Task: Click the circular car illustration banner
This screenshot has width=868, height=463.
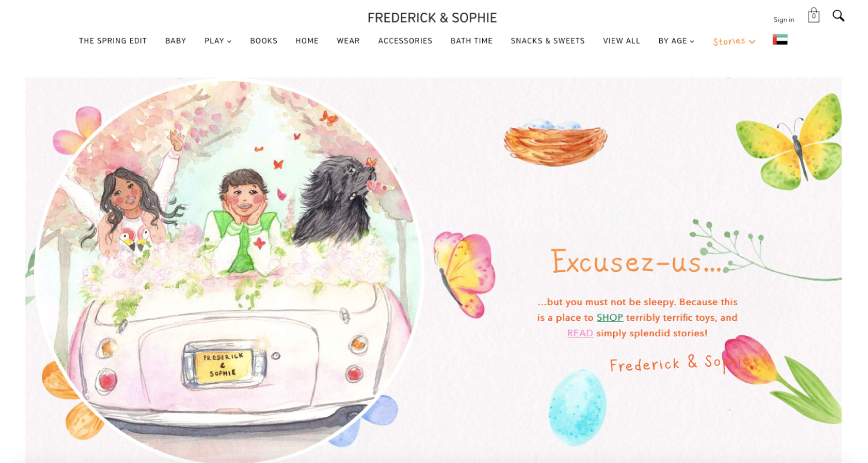Action: [x=228, y=271]
